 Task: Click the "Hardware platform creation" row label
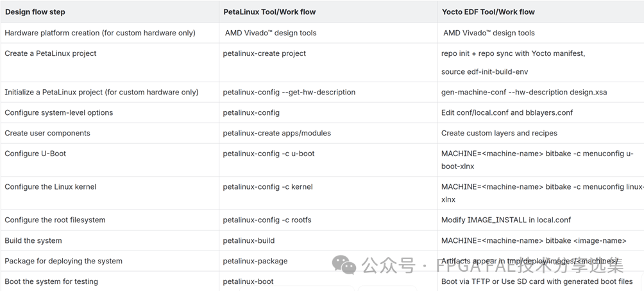tap(100, 33)
